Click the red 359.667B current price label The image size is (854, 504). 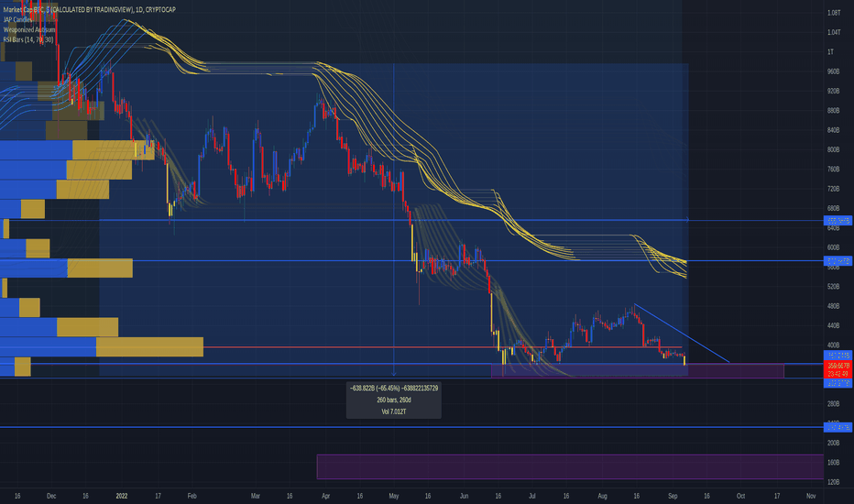click(838, 369)
